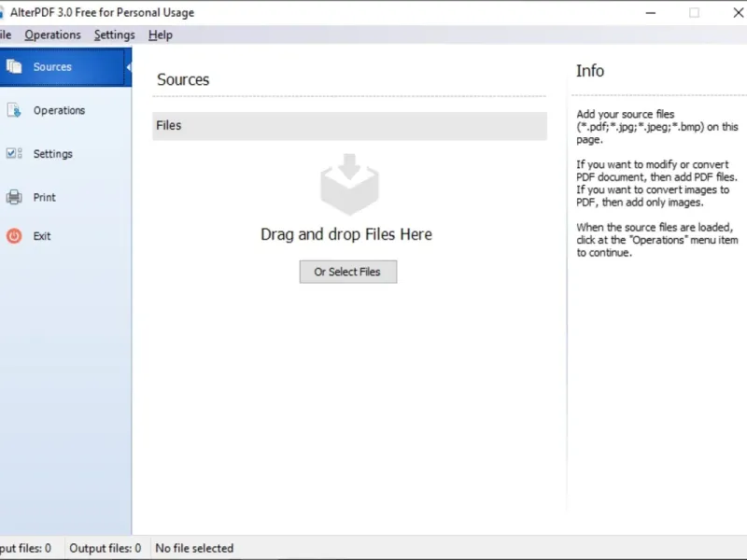Click the Info panel heading

coord(590,71)
